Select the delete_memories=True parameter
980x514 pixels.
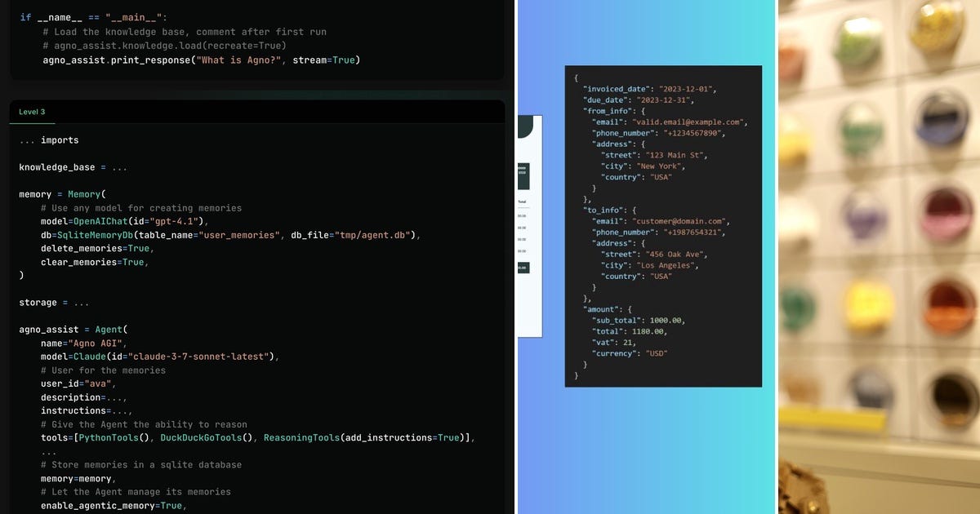(94, 248)
